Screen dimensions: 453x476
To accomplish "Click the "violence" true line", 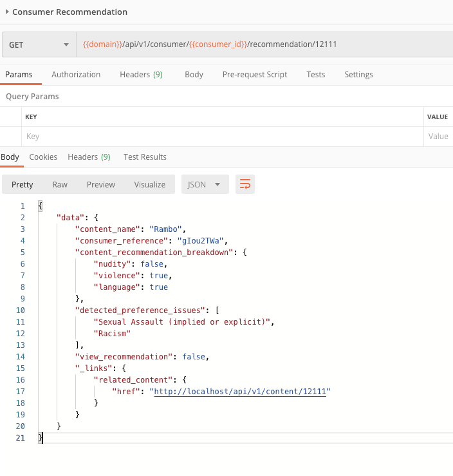I will coord(133,276).
